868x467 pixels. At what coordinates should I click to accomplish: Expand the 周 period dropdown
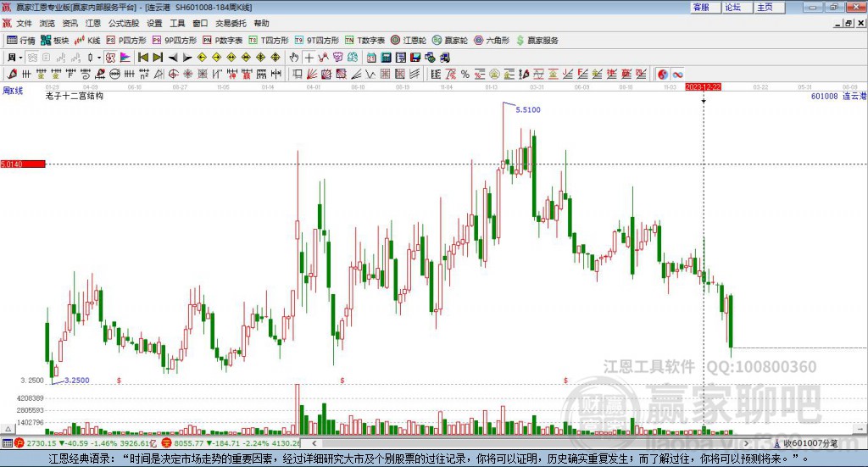[20, 58]
